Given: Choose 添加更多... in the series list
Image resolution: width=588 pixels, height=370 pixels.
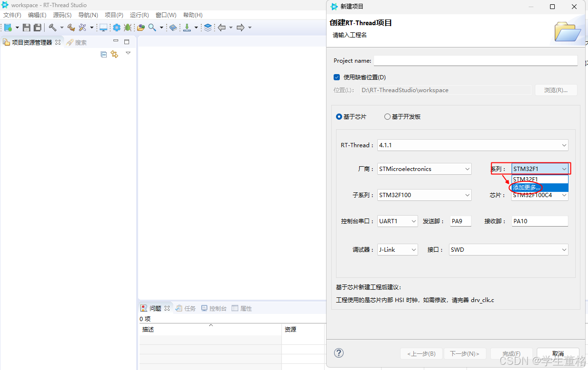Looking at the screenshot, I should [540, 188].
